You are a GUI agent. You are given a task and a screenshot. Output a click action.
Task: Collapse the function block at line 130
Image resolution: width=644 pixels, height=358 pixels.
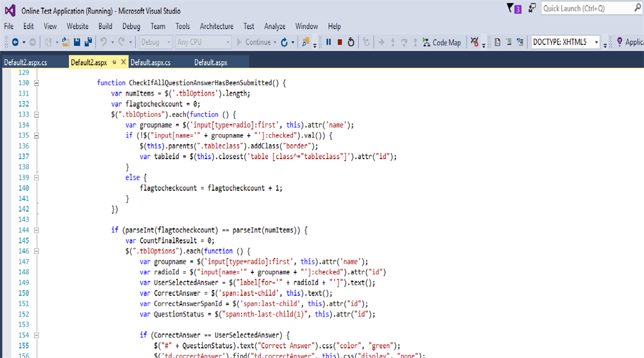coord(36,83)
